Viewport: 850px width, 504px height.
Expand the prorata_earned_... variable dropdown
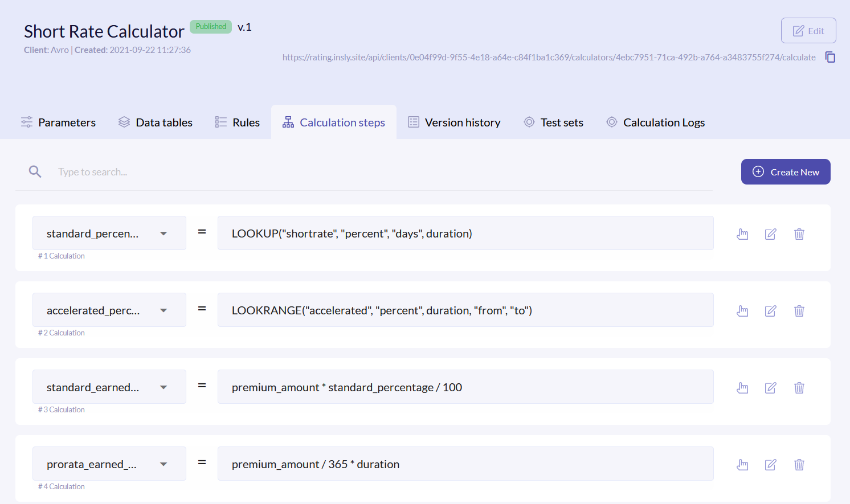[164, 464]
